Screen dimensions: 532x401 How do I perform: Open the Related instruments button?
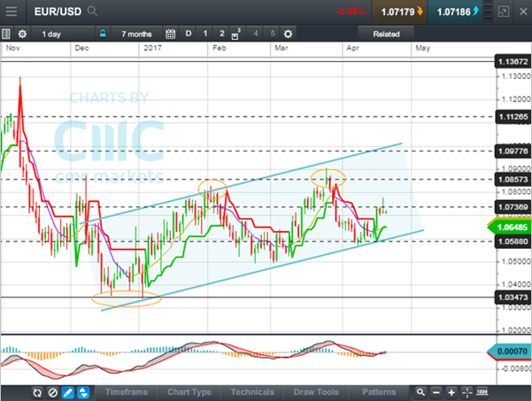(x=386, y=34)
